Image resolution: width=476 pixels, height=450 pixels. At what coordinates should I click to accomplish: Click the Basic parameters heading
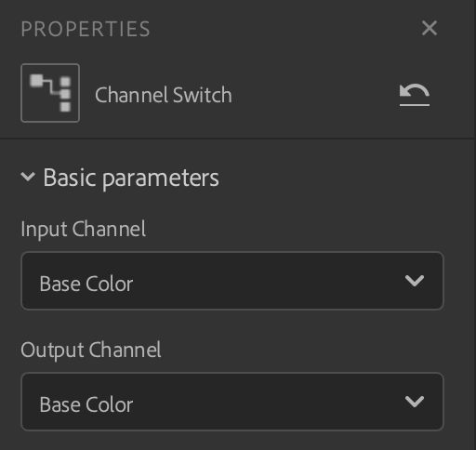point(131,178)
